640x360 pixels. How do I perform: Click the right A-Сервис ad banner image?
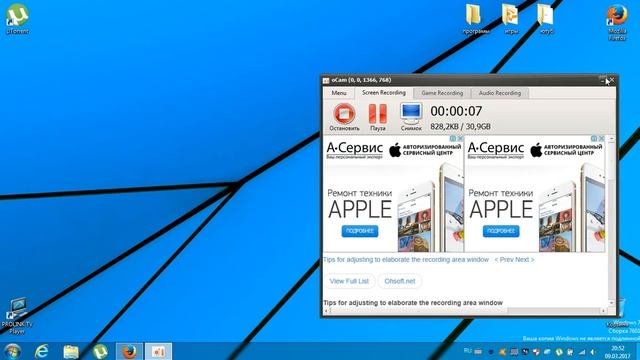pyautogui.click(x=535, y=193)
